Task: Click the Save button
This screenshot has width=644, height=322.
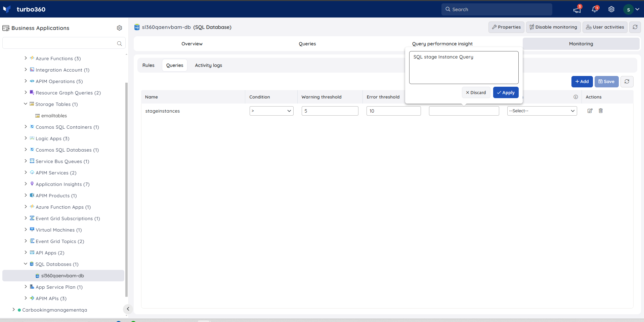Action: point(606,82)
